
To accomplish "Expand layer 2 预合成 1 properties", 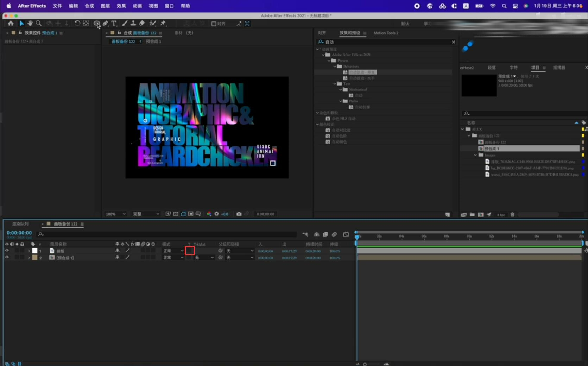I will 29,258.
